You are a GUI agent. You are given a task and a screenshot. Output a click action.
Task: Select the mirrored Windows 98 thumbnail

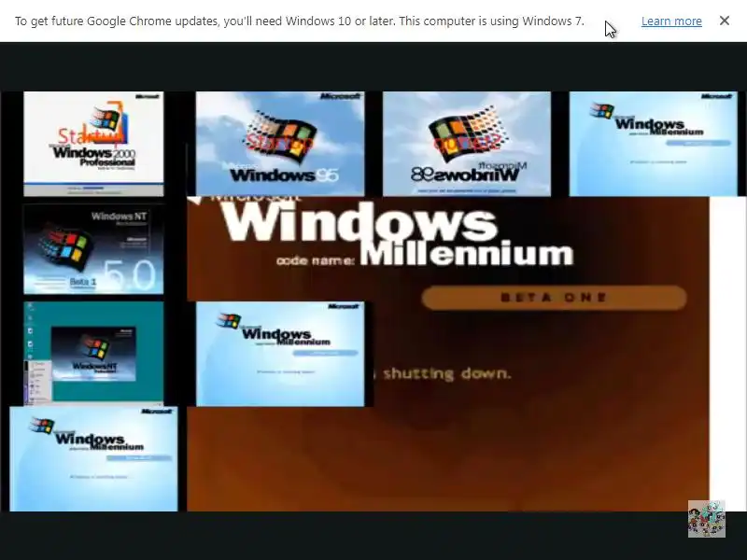tap(467, 144)
